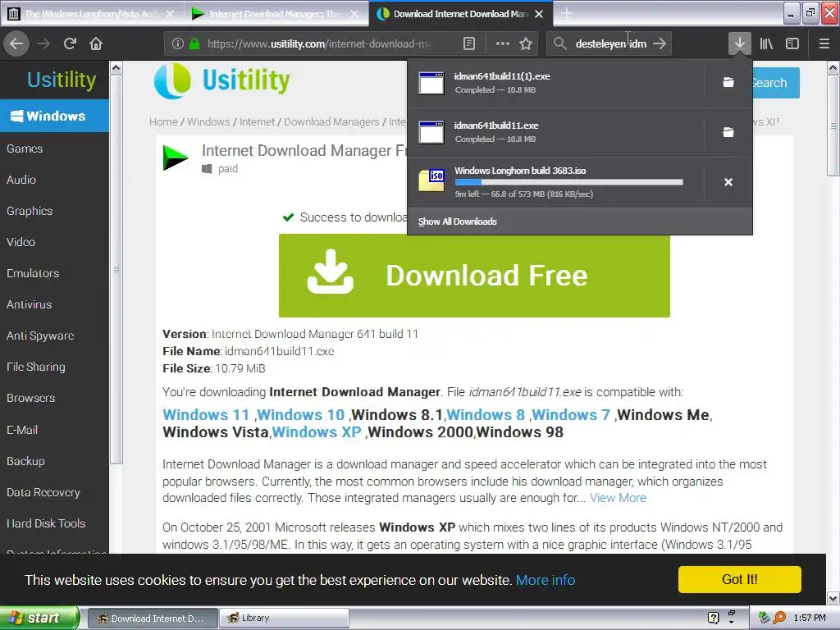Dismiss cookie notice with Got It!

pos(739,579)
